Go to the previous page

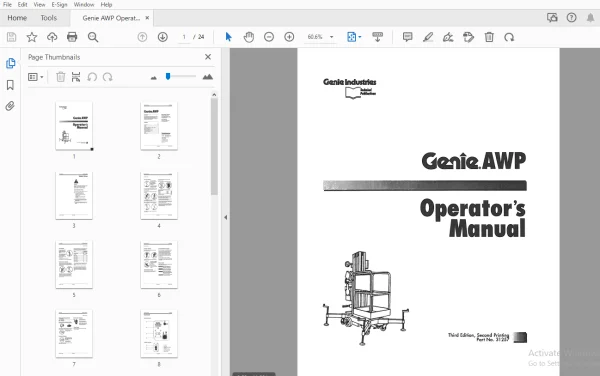(142, 37)
